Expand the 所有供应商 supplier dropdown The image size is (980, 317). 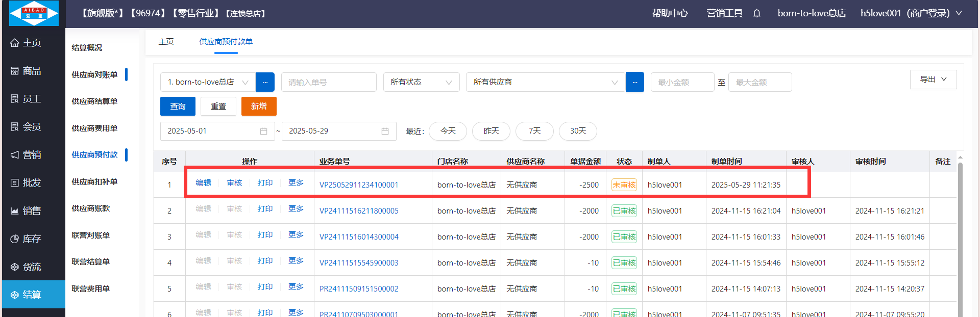tap(545, 82)
